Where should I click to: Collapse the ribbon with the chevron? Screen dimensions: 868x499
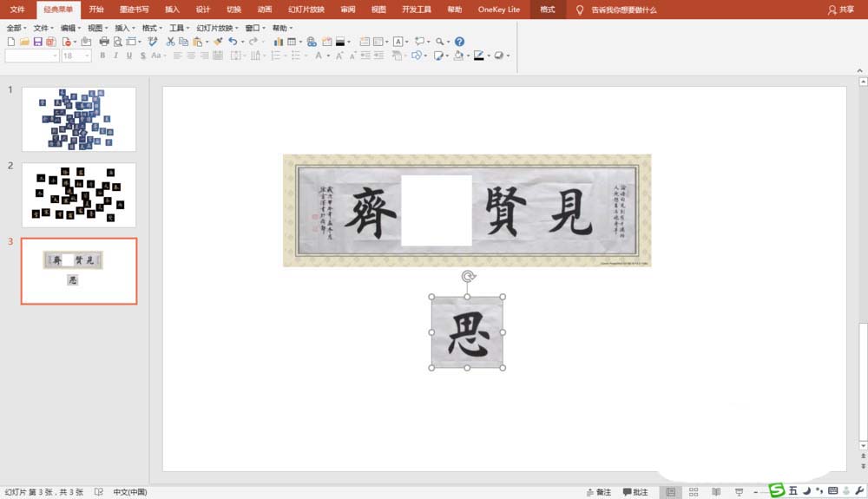(x=859, y=70)
